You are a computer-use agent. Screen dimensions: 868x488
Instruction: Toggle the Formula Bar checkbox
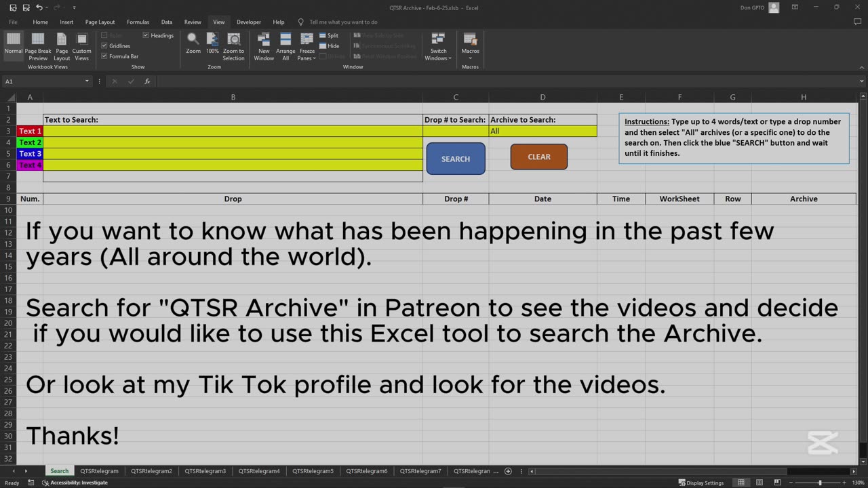[104, 56]
